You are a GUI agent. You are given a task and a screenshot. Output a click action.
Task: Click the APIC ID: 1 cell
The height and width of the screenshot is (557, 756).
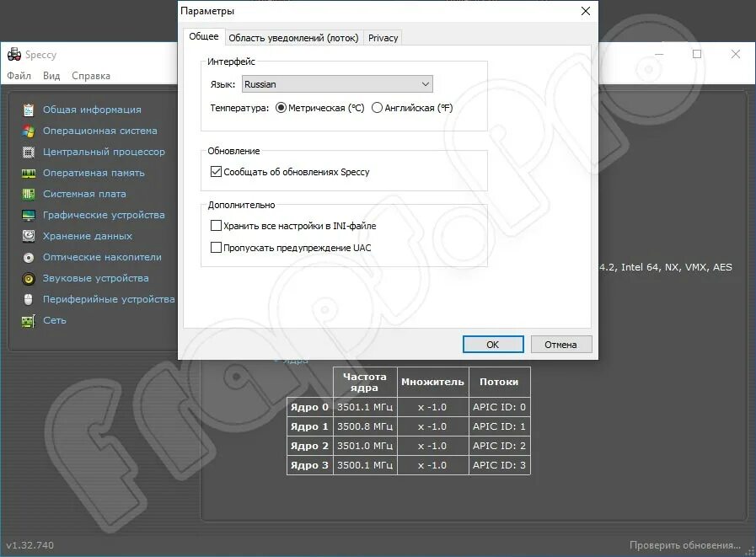coord(499,426)
